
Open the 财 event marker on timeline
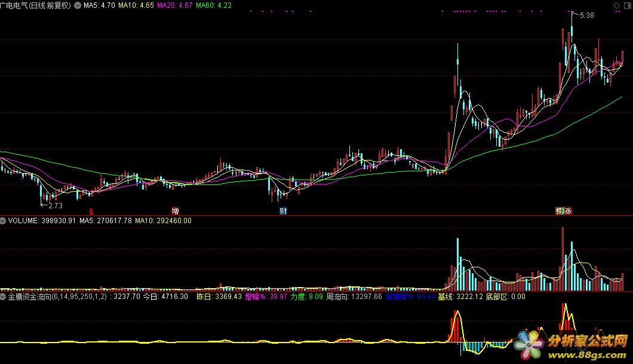pos(283,211)
